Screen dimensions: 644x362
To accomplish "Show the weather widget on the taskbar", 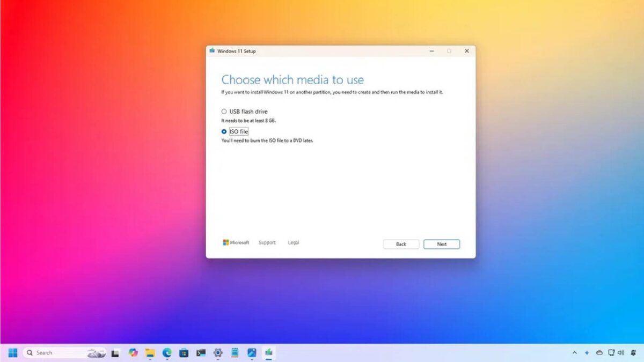I will coord(97,353).
